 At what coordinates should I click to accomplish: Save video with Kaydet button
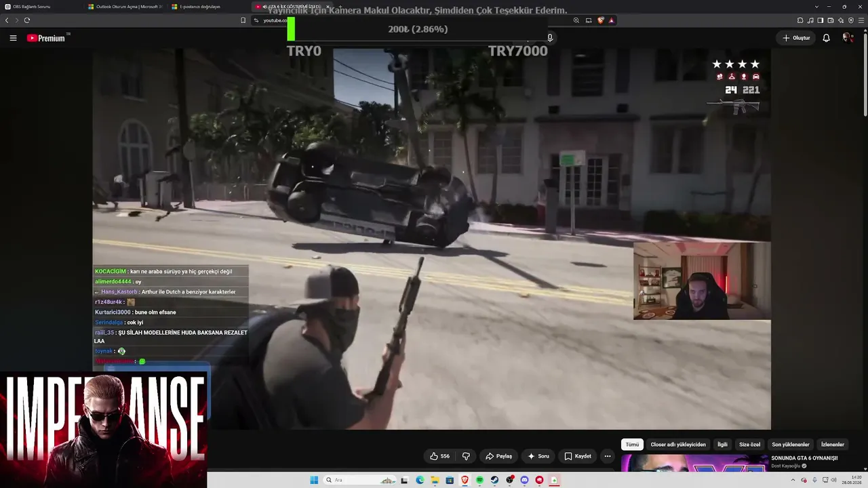point(578,456)
